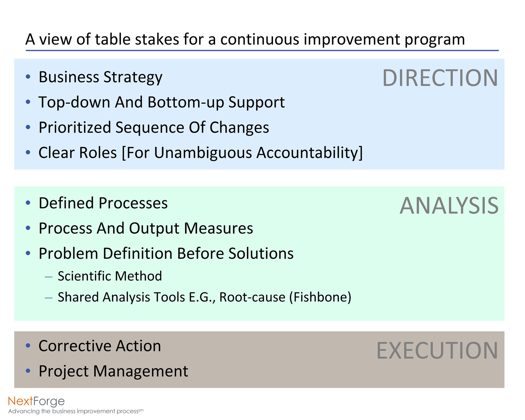Select the Project Management bullet

point(113,372)
